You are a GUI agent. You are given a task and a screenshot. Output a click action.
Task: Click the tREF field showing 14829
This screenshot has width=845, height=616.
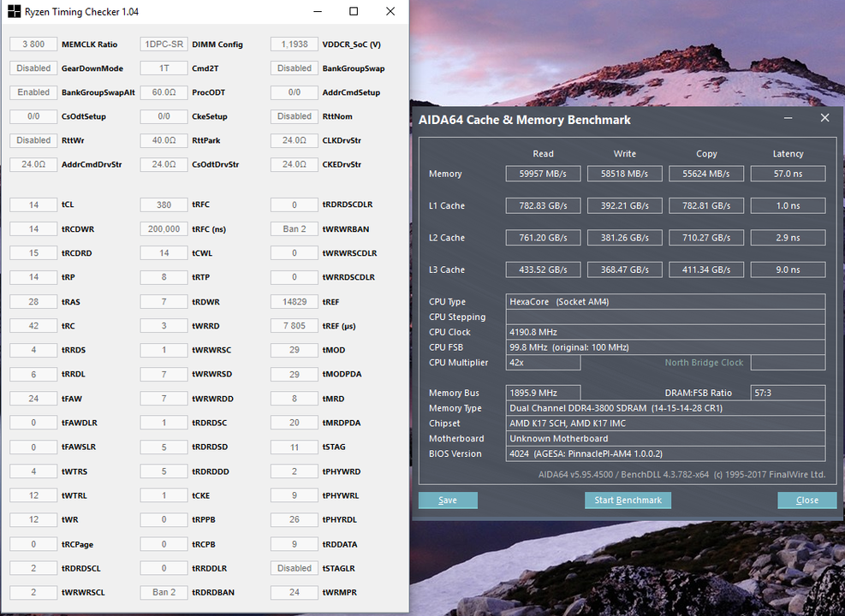(295, 301)
